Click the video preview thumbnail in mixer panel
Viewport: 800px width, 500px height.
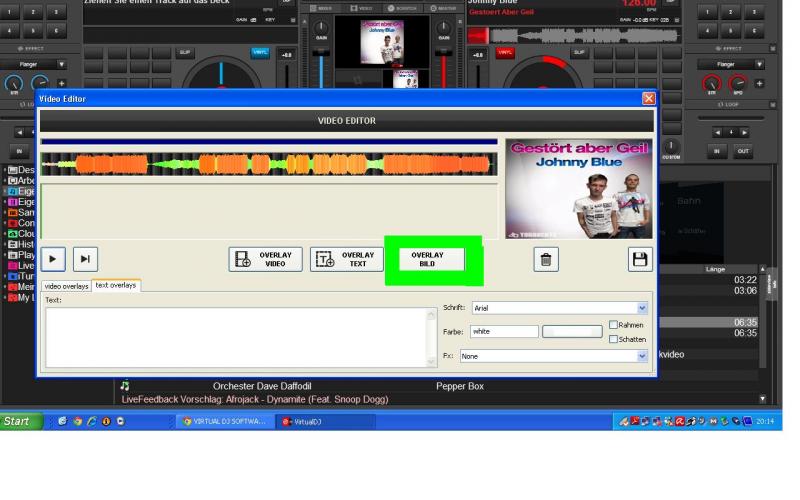coord(382,42)
